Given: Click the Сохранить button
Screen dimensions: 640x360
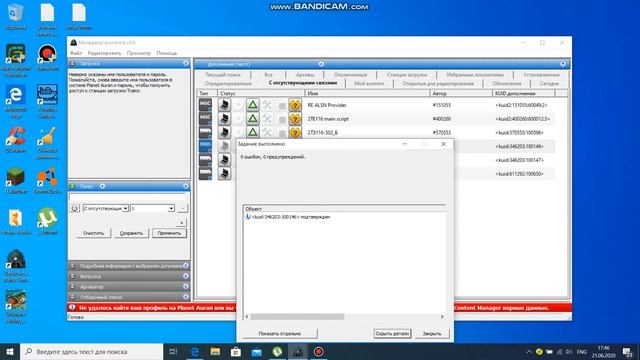Looking at the screenshot, I should (x=131, y=233).
